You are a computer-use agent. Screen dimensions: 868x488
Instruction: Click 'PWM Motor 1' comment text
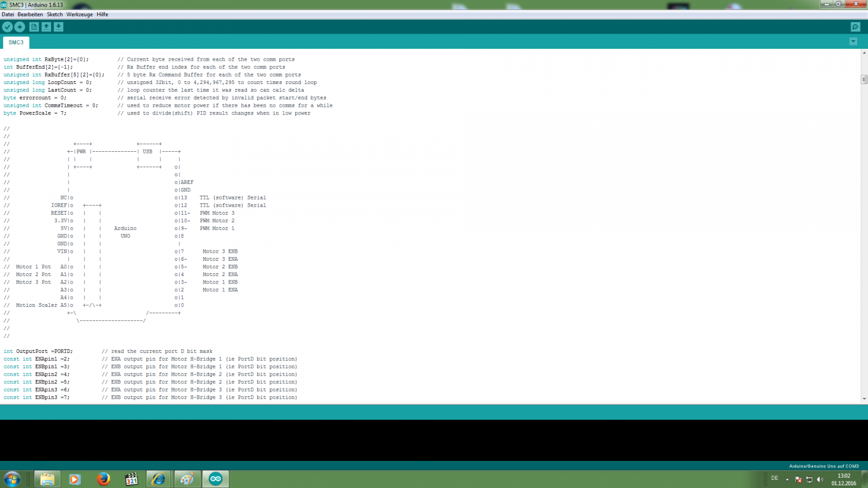pyautogui.click(x=217, y=228)
